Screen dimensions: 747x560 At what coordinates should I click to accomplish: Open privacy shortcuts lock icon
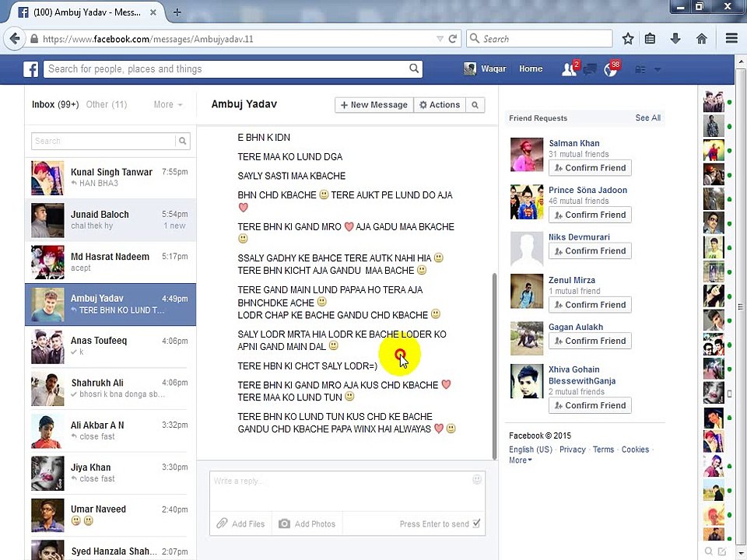(x=640, y=69)
